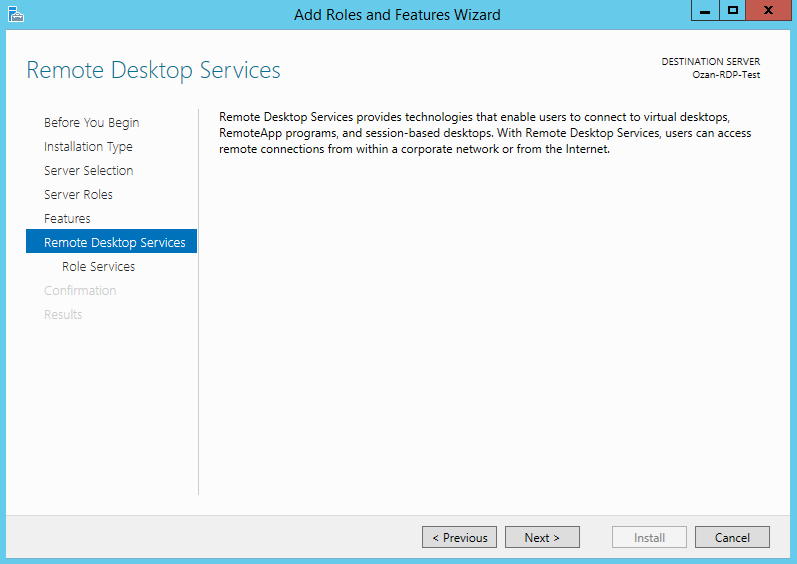Close the Add Roles and Features Wizard
This screenshot has height=564, width=797.
coord(767,10)
